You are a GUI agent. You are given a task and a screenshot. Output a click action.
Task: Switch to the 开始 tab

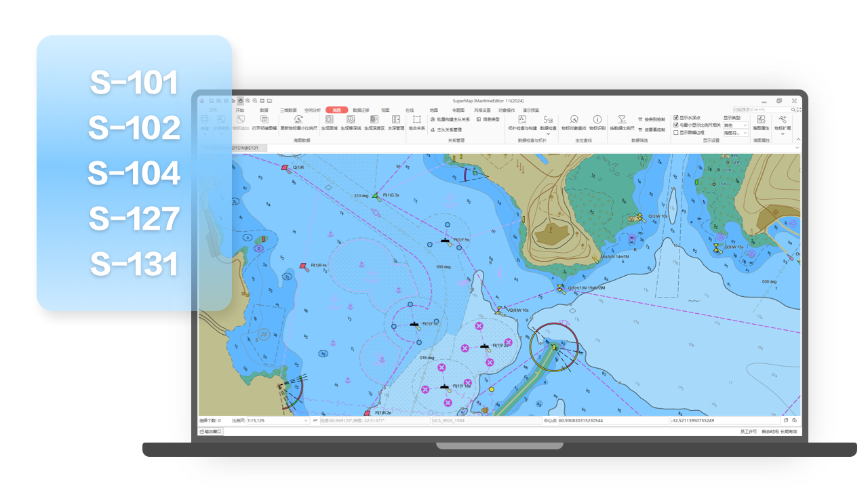tap(240, 110)
